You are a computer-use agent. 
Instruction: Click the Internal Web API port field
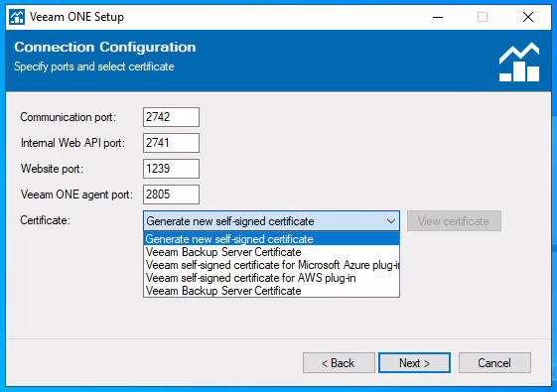click(x=171, y=143)
